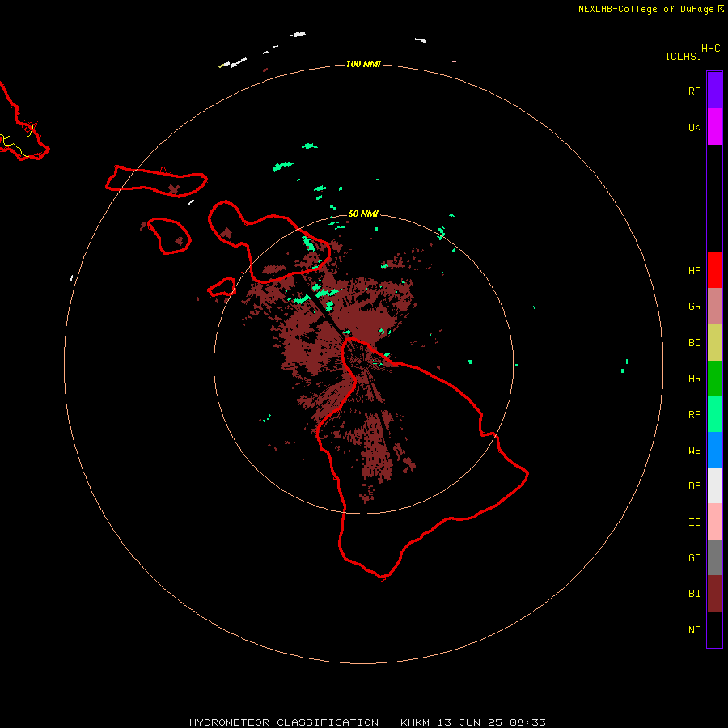Select the WS blue legend swatch
This screenshot has width=728, height=728.
(x=714, y=450)
